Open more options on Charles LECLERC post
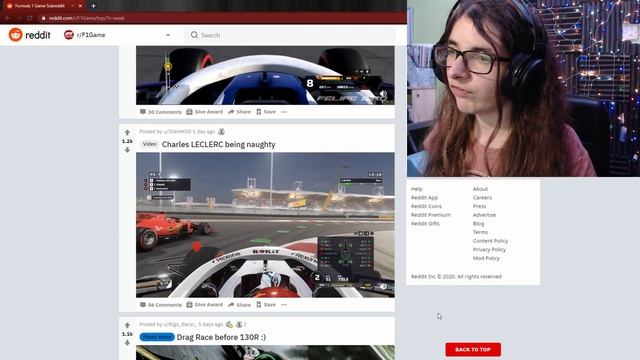Viewport: 640px width, 360px height. coord(284,305)
